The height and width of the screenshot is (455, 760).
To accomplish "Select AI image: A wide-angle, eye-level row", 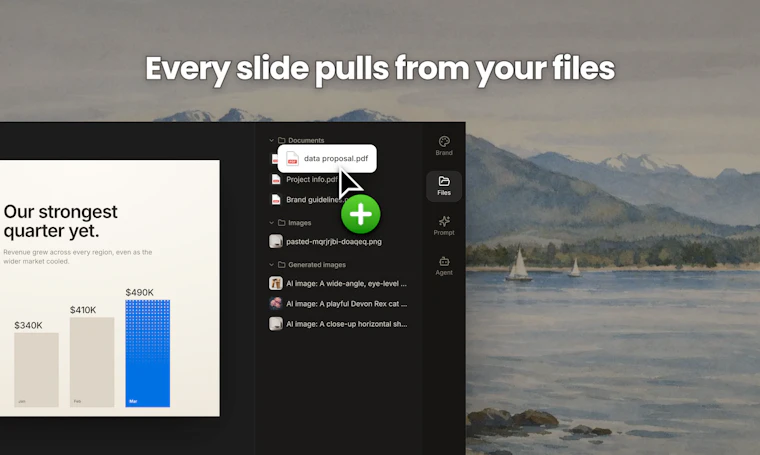I will [x=338, y=283].
